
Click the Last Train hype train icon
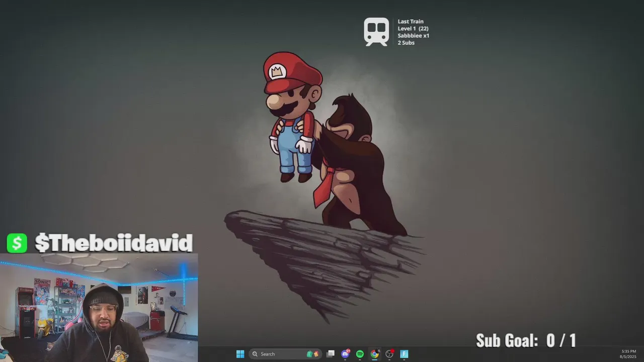[x=376, y=32]
